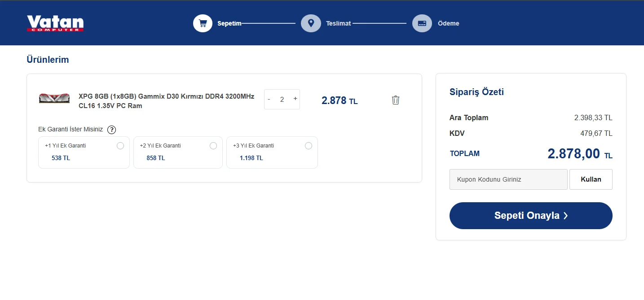Click the Kullan coupon button

(591, 179)
